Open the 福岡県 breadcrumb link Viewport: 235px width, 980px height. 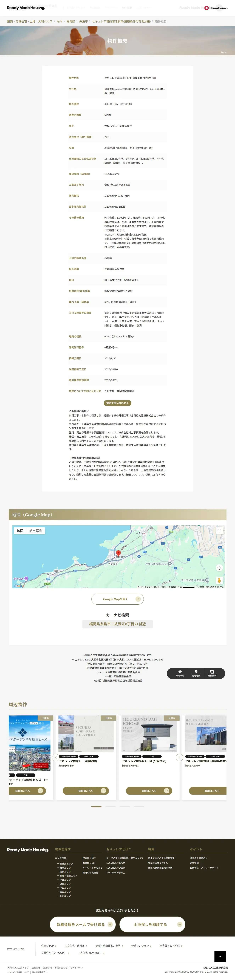(x=71, y=21)
